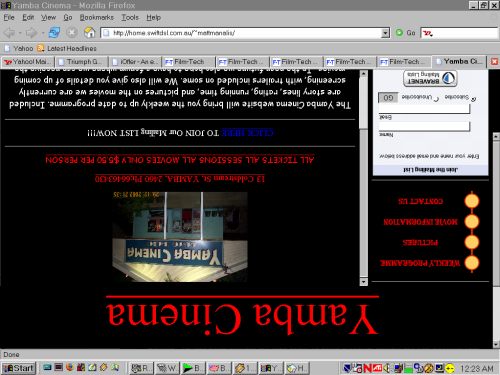Click the red ATI tray icon
Screen dimensions: 500x375
377,368
